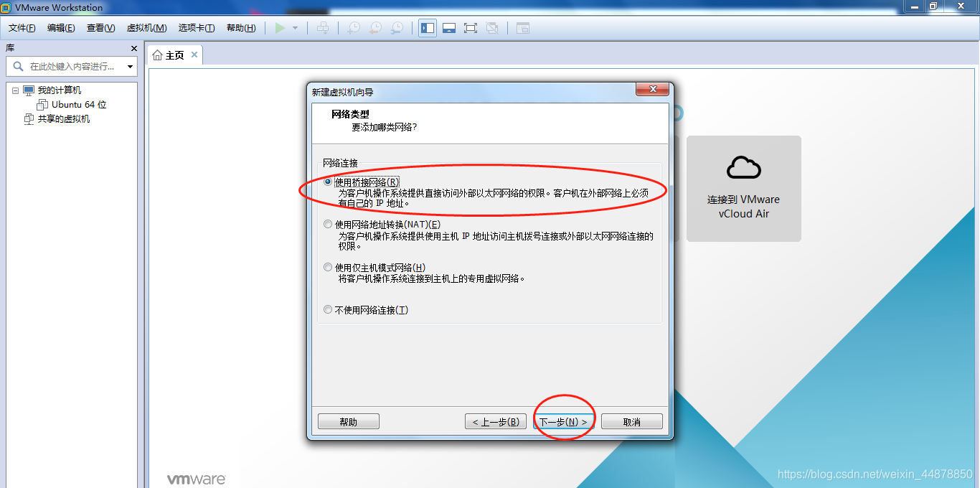Click the green power on play icon

(x=280, y=28)
